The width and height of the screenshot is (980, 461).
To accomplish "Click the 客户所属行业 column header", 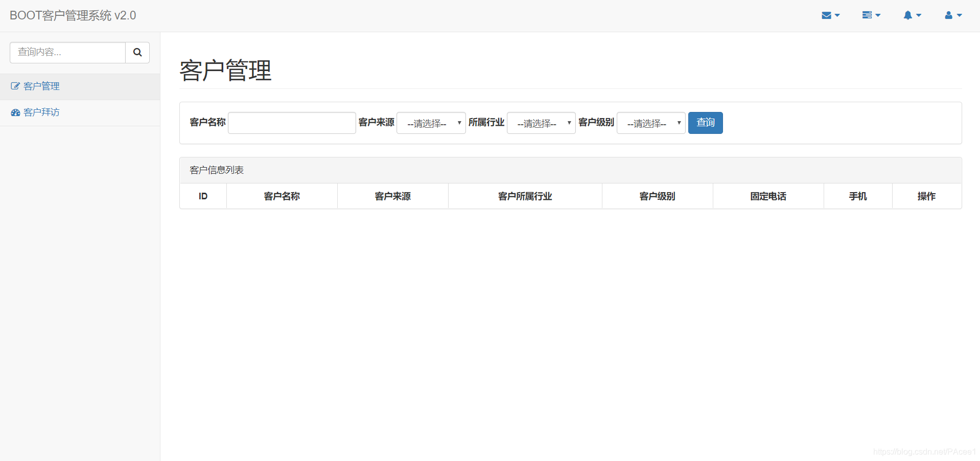I will point(525,196).
